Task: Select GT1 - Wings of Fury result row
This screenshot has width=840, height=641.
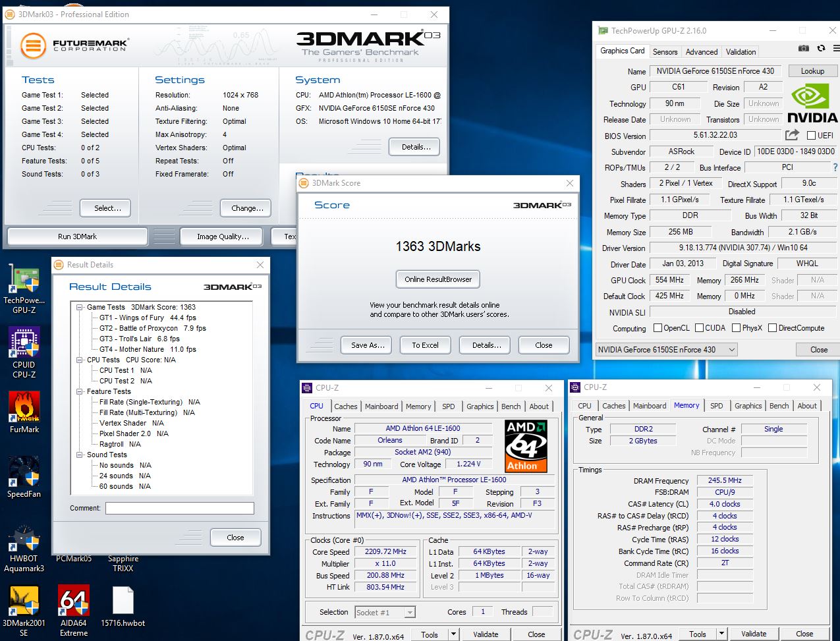Action: click(x=148, y=318)
